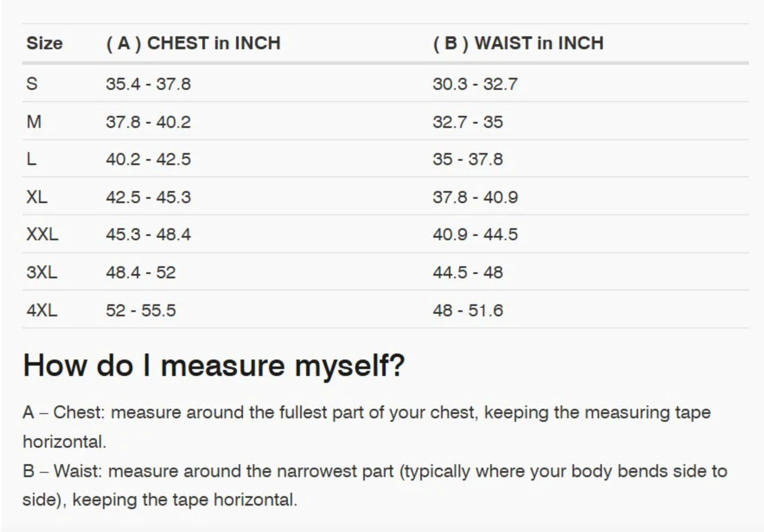Screen dimensions: 764x532
Task: Select the 3XL size row label
Action: click(42, 272)
